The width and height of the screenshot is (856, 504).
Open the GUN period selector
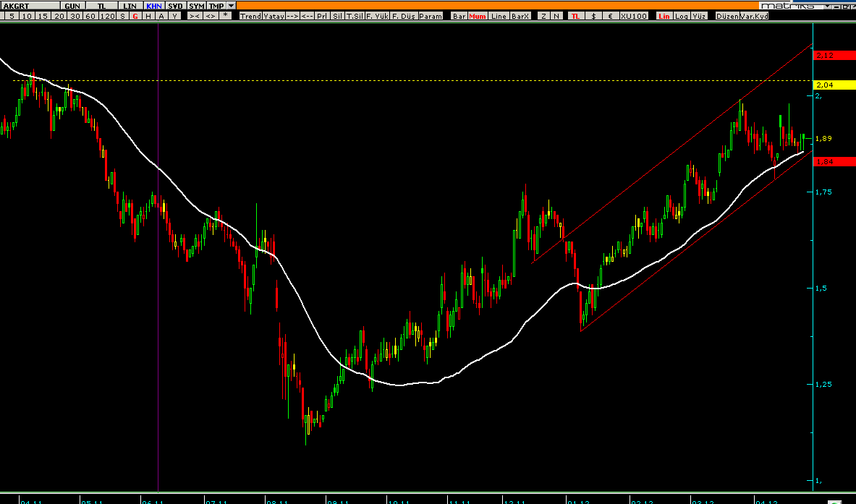(72, 6)
